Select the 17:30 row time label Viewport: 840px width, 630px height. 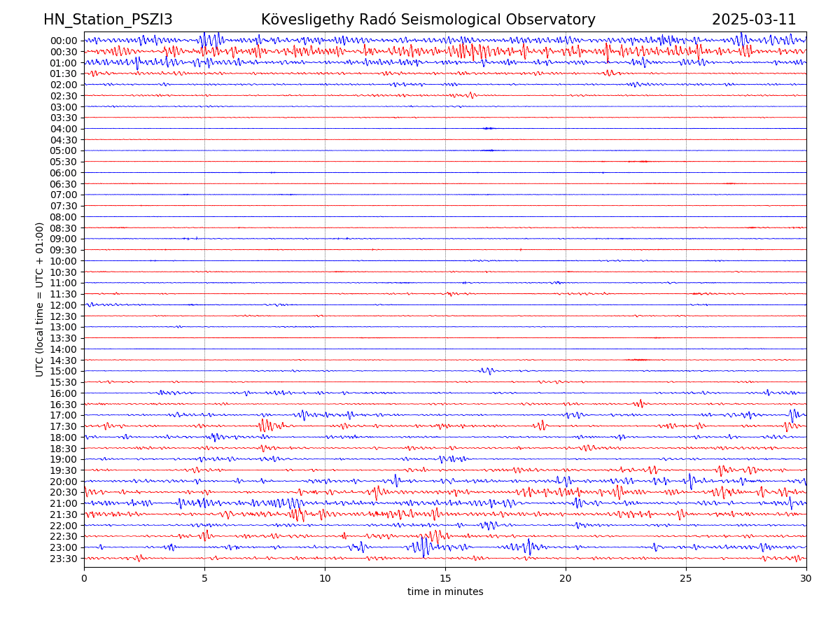point(64,426)
